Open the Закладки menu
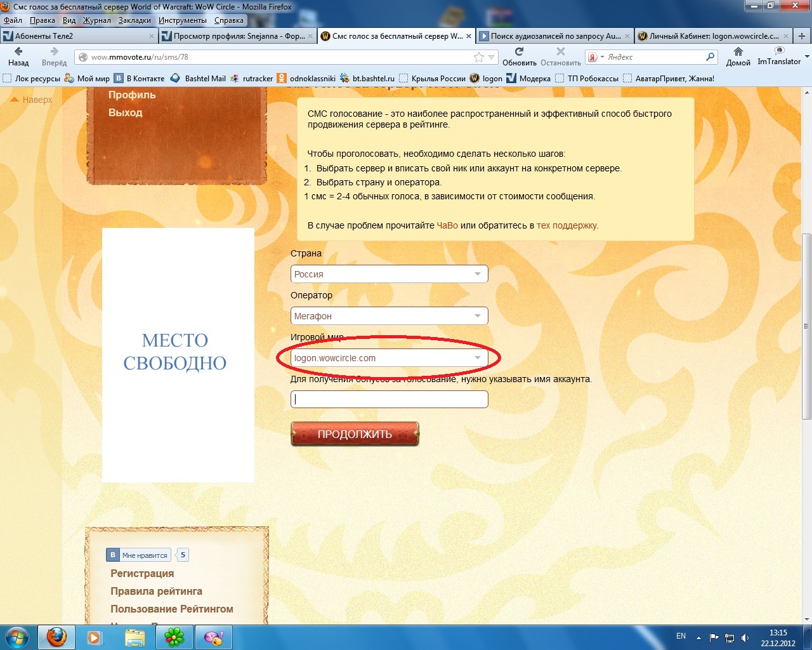 tap(134, 20)
